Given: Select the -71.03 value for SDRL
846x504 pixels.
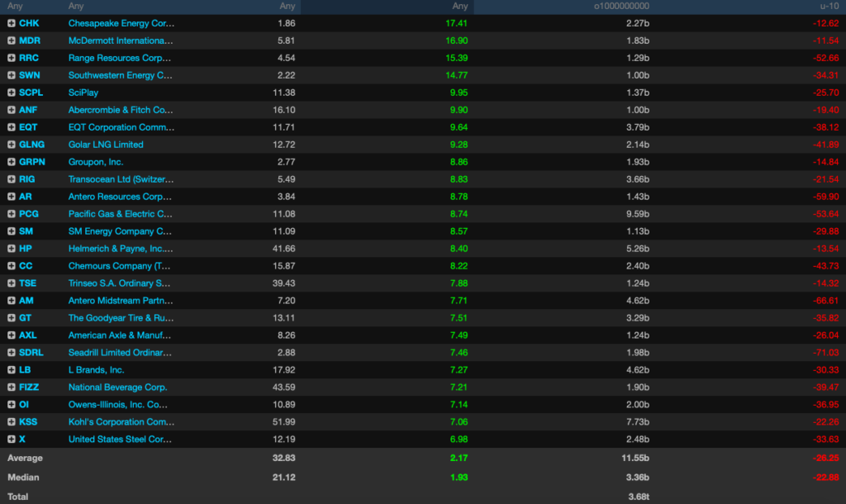Looking at the screenshot, I should click(x=826, y=352).
